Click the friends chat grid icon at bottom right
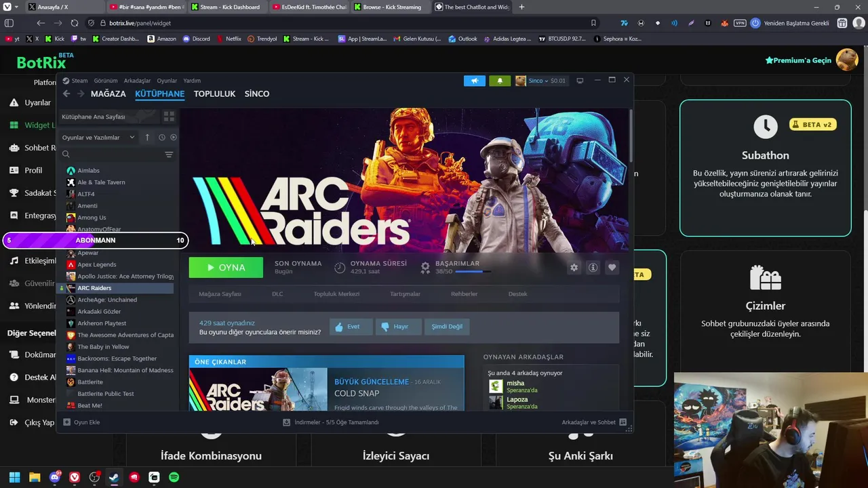868x488 pixels. [x=624, y=422]
